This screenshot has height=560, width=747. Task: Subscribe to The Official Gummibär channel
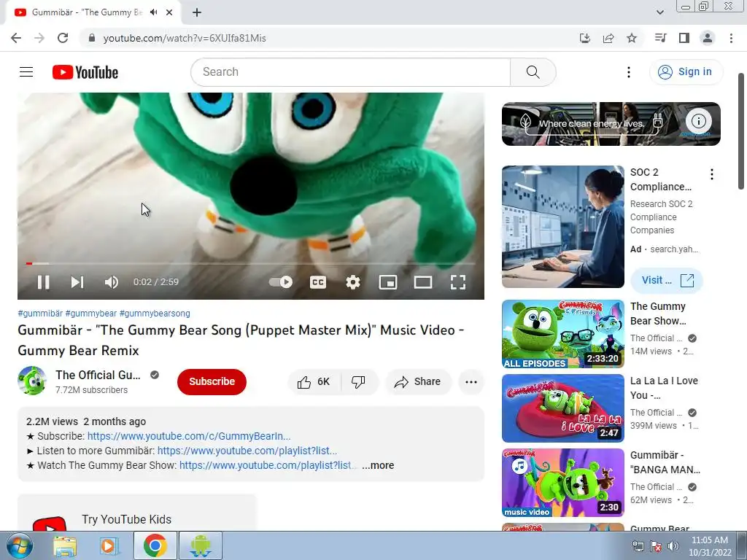coord(212,381)
